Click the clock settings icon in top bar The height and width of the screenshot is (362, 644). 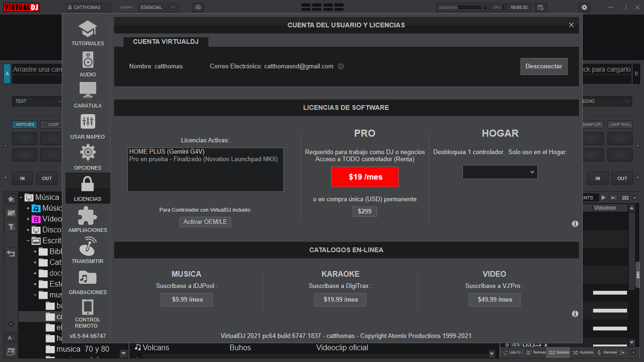pos(541,7)
